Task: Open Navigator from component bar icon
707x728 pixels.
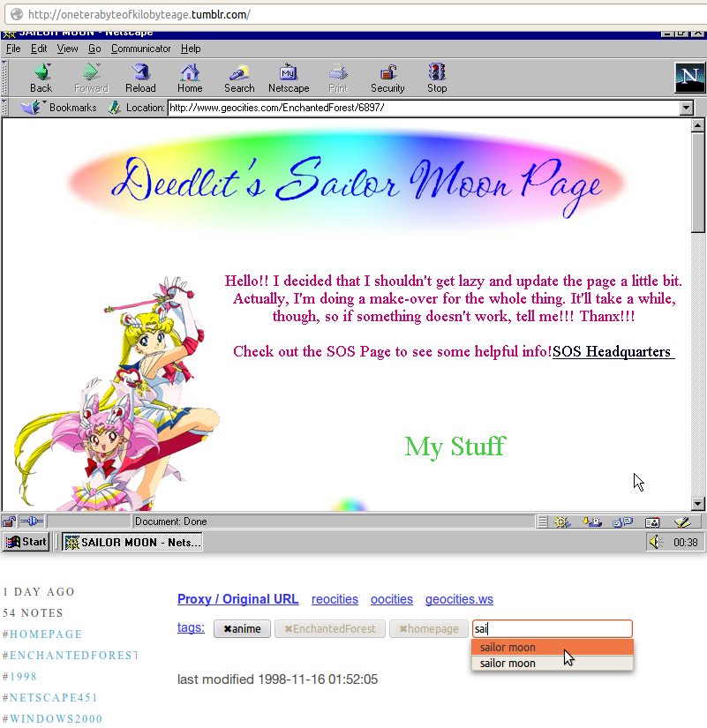Action: pos(562,522)
